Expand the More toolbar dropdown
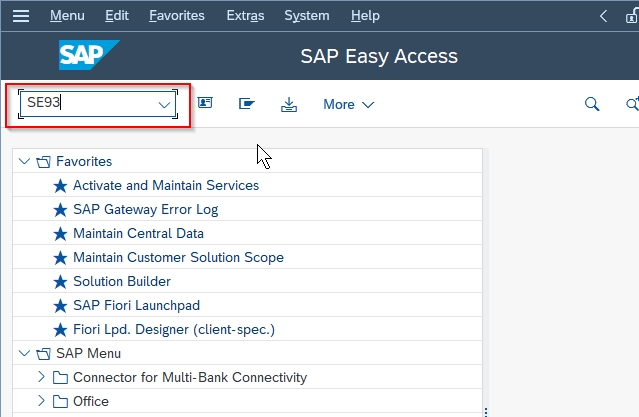This screenshot has width=639, height=417. [348, 104]
